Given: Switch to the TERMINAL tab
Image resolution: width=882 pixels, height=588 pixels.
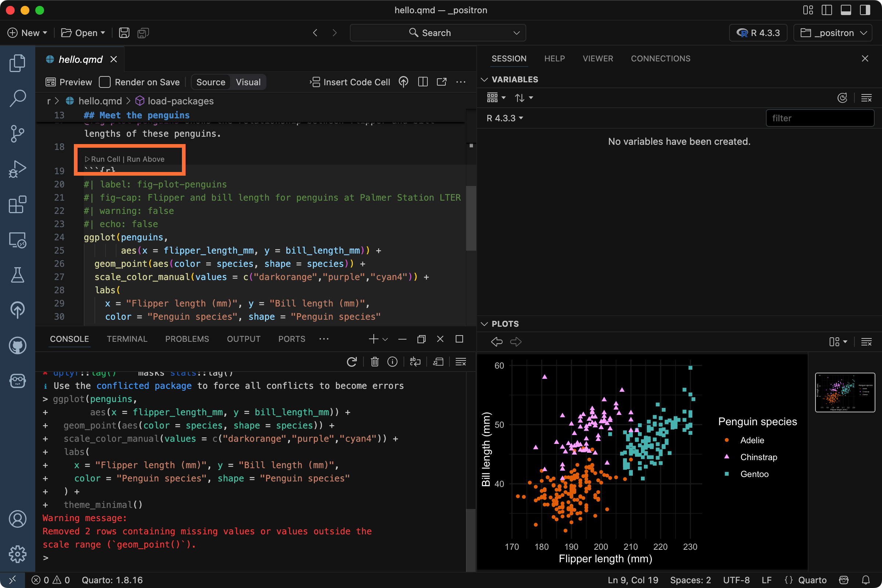Looking at the screenshot, I should pos(127,338).
